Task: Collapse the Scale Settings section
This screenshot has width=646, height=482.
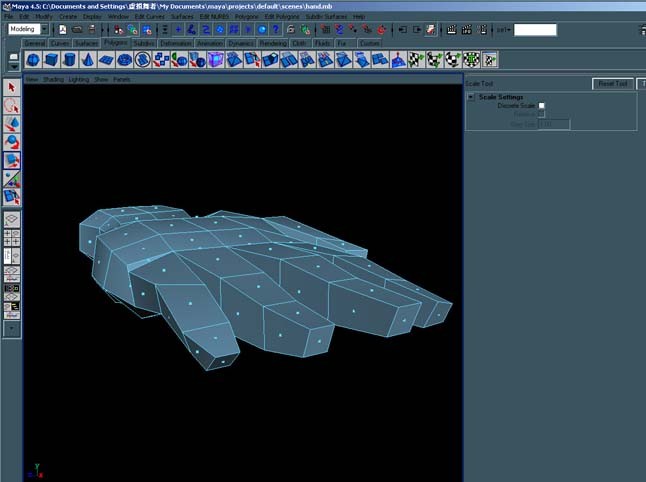Action: 471,97
